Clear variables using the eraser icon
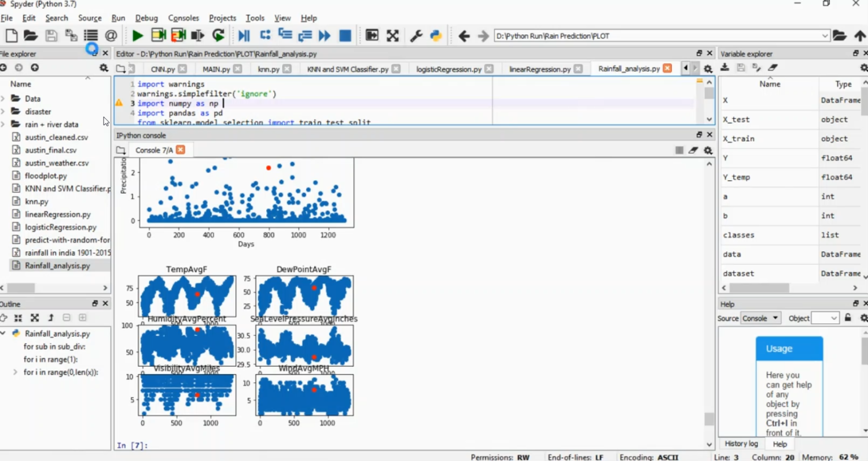 pos(773,68)
